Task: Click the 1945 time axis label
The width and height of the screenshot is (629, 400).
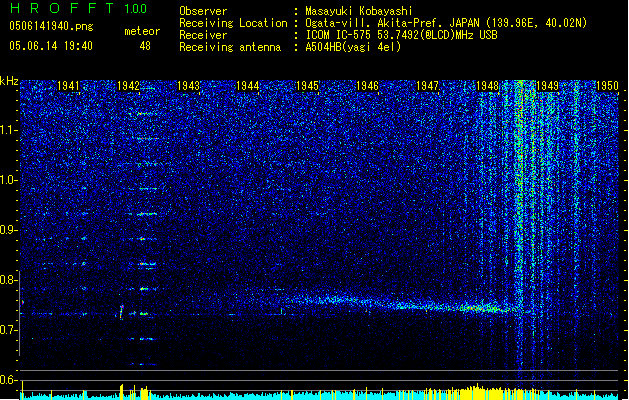Action: (x=307, y=85)
